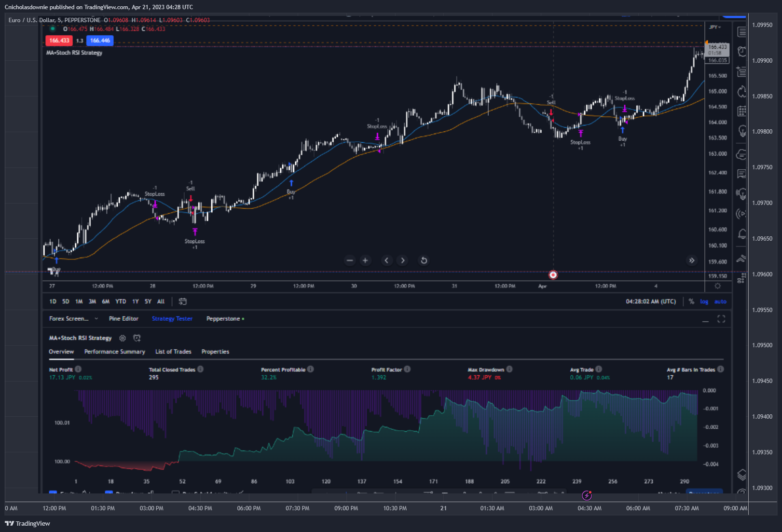Set chart range to 3M
The width and height of the screenshot is (782, 532).
point(92,301)
